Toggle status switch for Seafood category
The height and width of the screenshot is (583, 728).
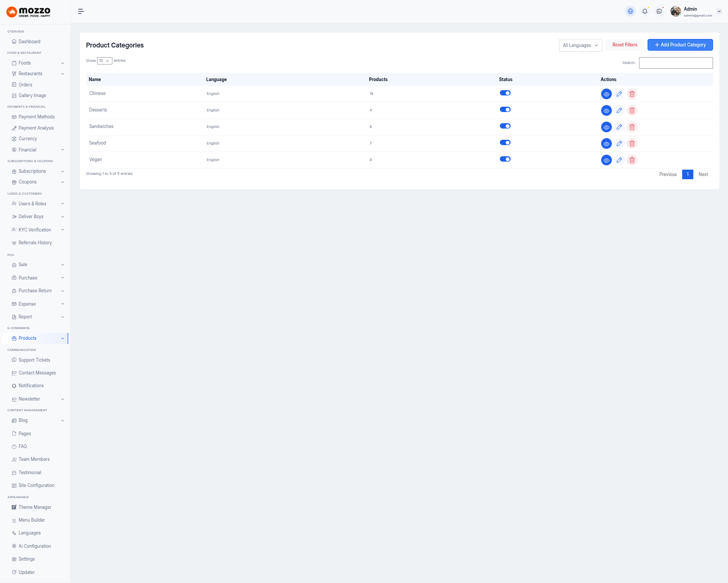click(505, 142)
